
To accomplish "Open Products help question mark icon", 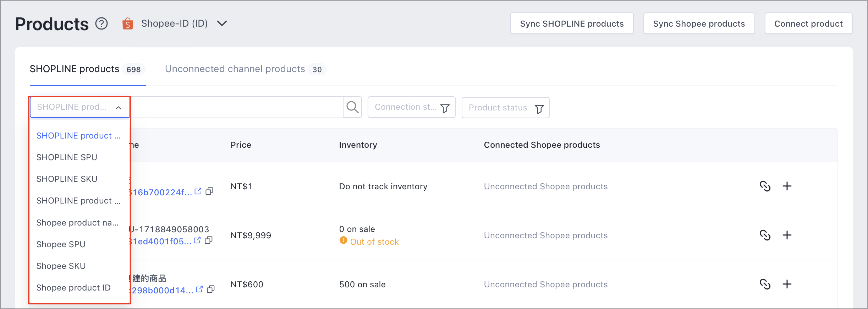I will pyautogui.click(x=101, y=24).
